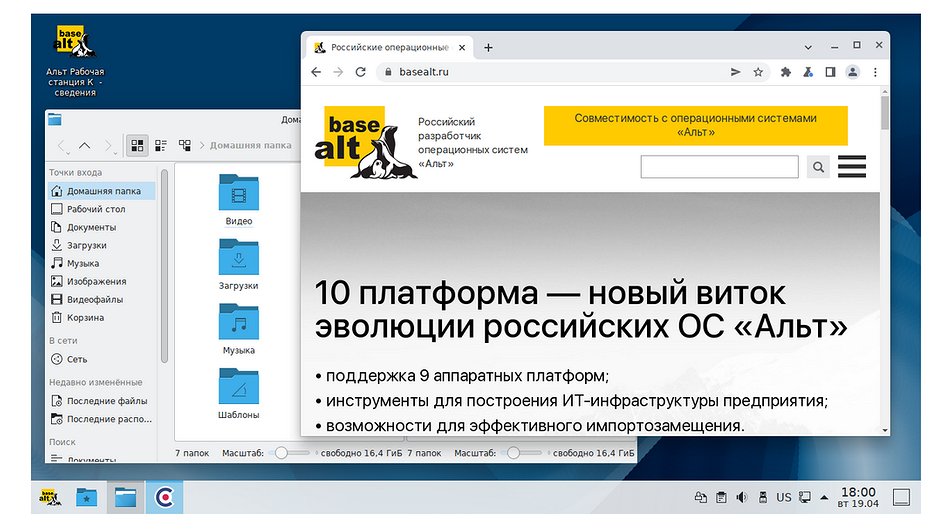Image resolution: width=930 pixels, height=523 pixels.
Task: Toggle the US keyboard layout indicator
Action: pyautogui.click(x=784, y=498)
